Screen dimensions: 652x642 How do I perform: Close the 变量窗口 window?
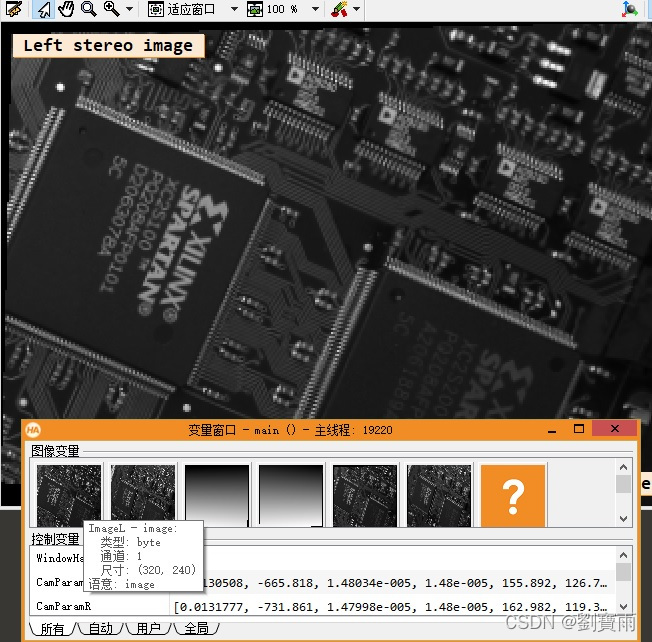[615, 429]
